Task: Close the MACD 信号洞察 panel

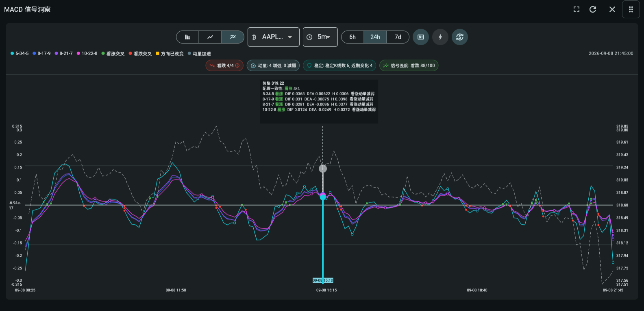Action: [612, 9]
